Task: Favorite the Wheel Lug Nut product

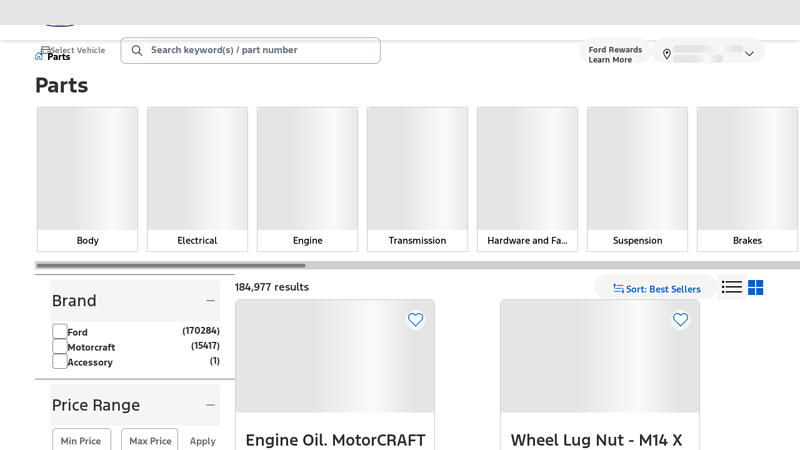Action: (x=680, y=319)
